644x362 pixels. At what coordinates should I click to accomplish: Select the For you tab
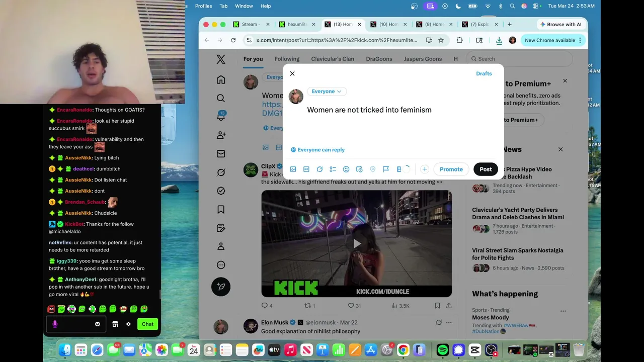pos(253,59)
